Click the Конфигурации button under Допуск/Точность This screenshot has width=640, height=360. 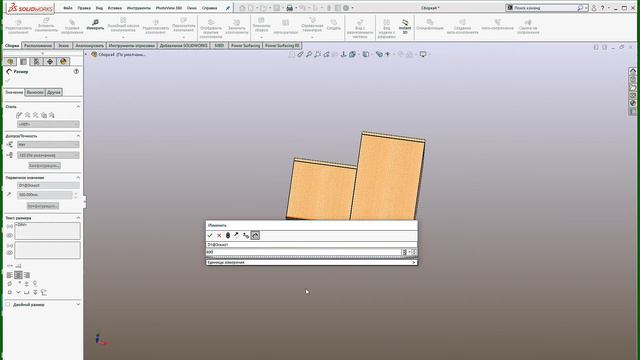pos(44,166)
